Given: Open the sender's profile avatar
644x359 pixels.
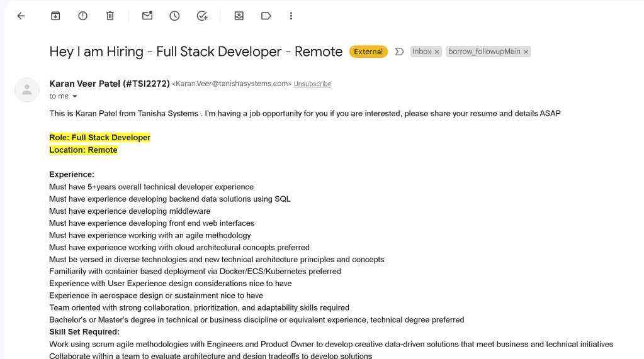Looking at the screenshot, I should [27, 90].
